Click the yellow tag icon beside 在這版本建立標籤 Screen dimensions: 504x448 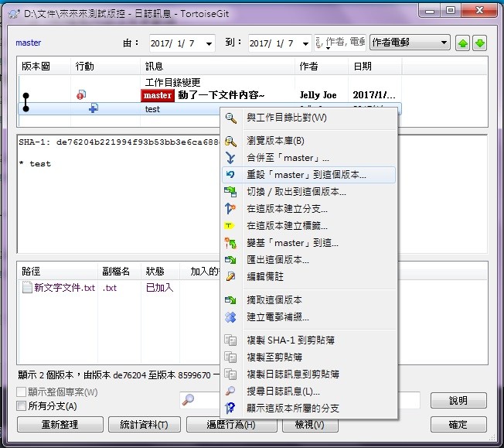click(x=229, y=226)
